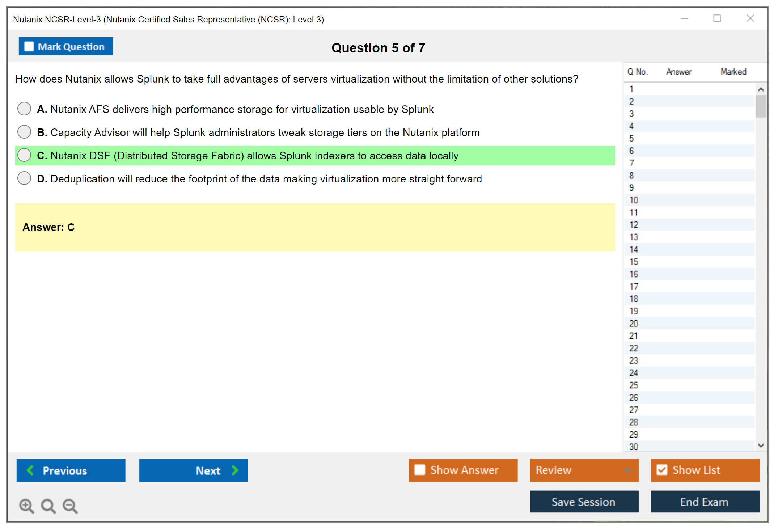This screenshot has height=532, width=778.
Task: Close the NCSR exam window
Action: click(x=750, y=18)
